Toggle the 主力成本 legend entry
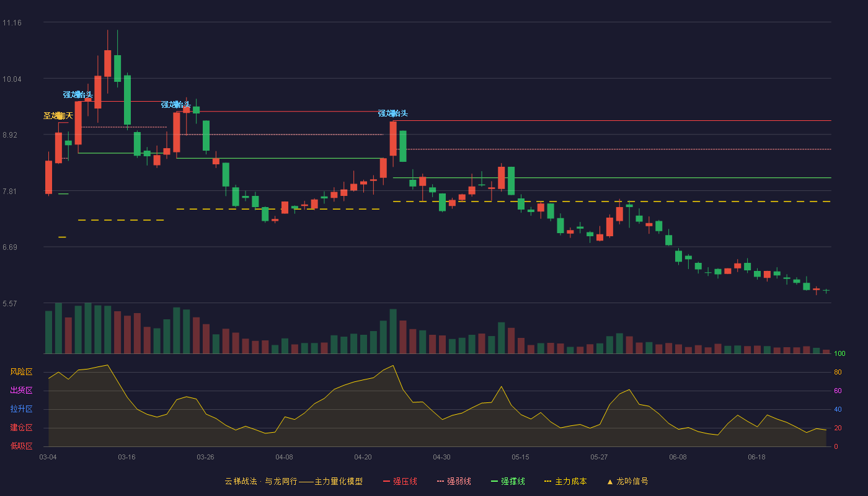Viewport: 868px width, 496px height. tap(565, 481)
